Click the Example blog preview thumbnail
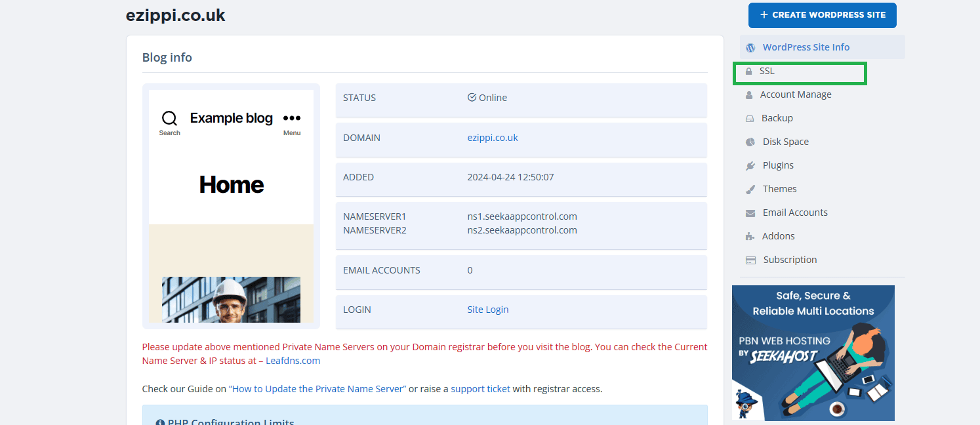Viewport: 980px width, 425px height. (231, 206)
